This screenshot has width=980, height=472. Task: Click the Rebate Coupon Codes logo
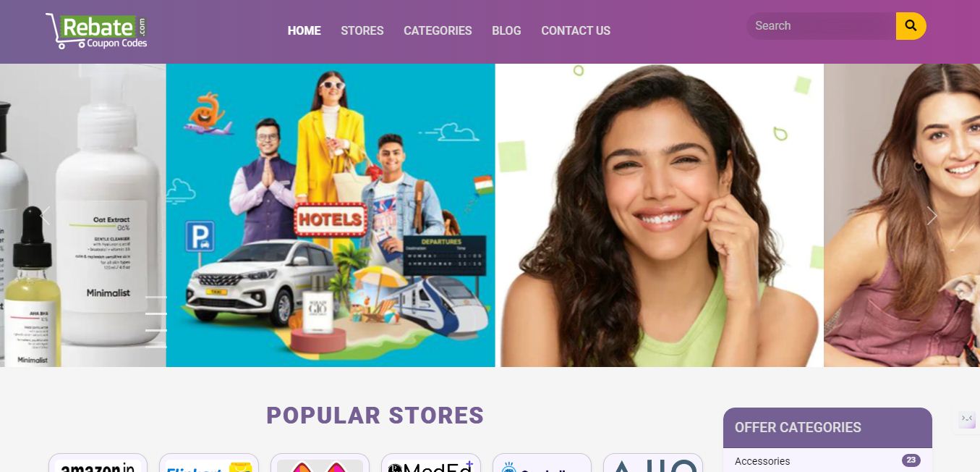click(96, 30)
